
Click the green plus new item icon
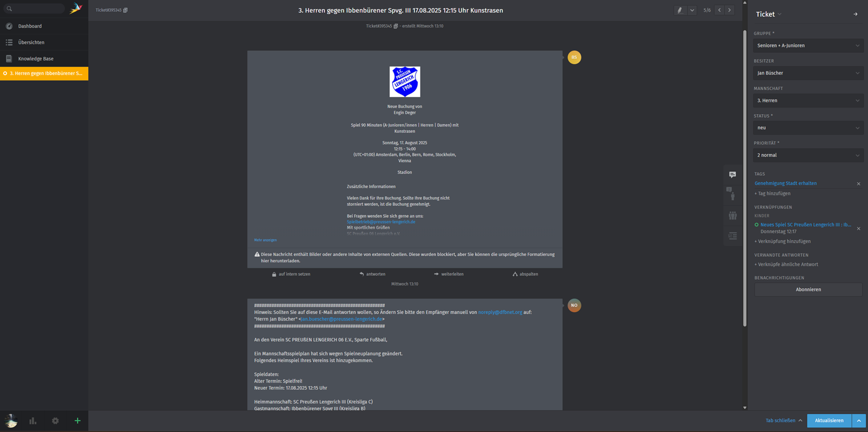click(x=77, y=421)
